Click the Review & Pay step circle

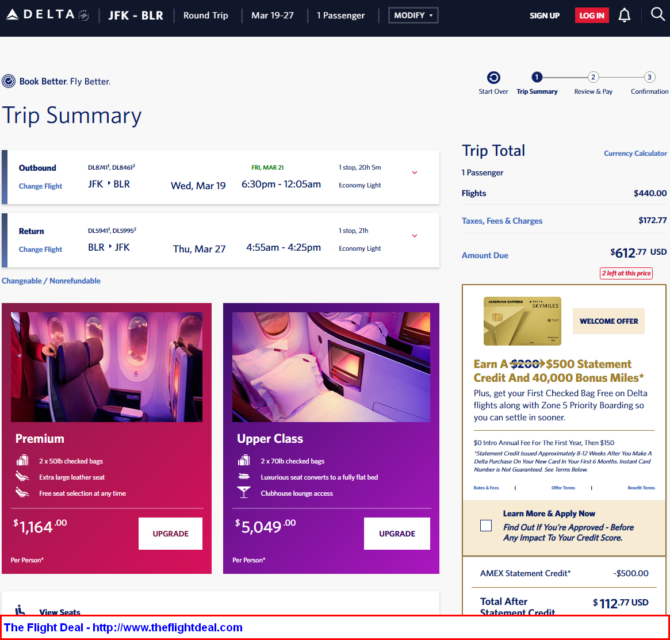(593, 77)
